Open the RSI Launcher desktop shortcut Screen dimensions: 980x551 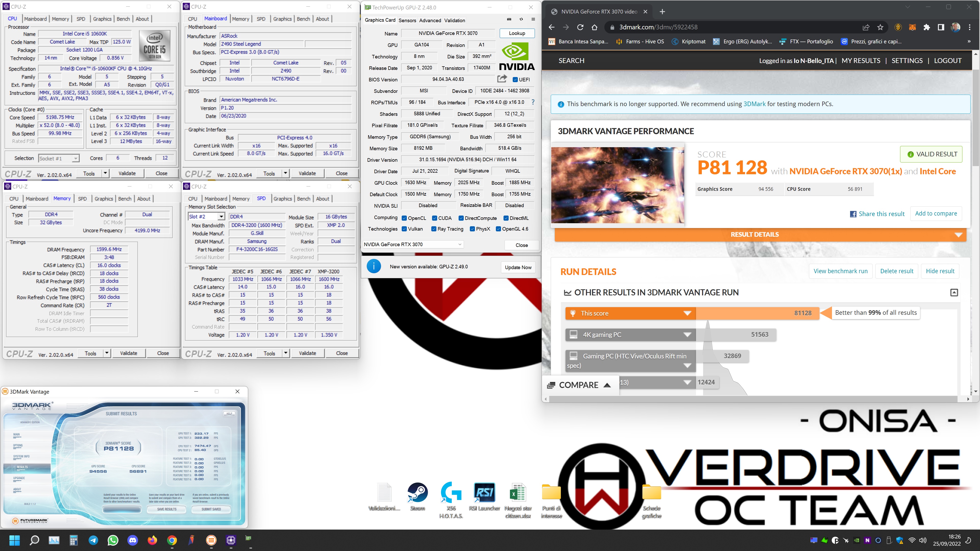click(484, 496)
